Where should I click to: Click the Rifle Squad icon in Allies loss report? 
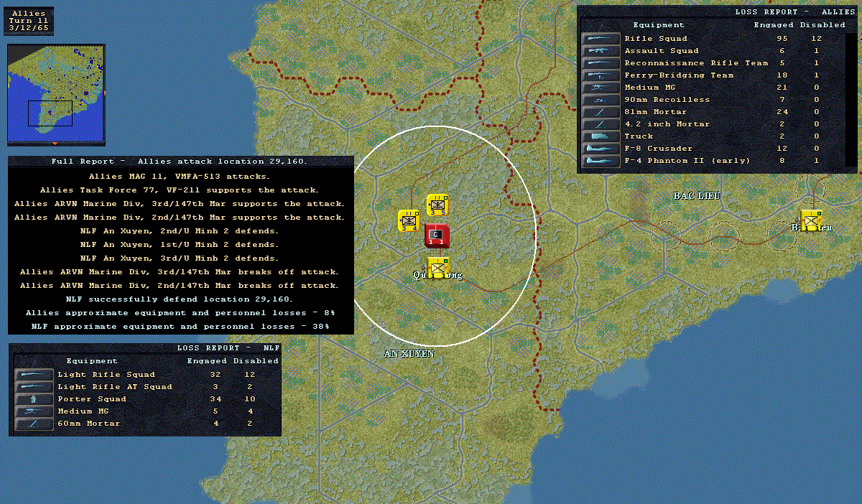click(x=601, y=39)
